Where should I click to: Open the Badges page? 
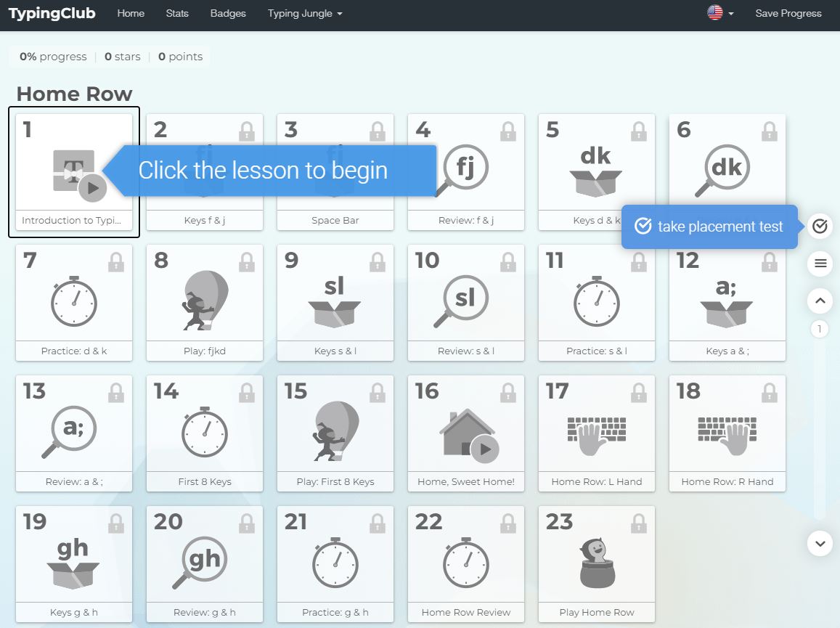(228, 13)
